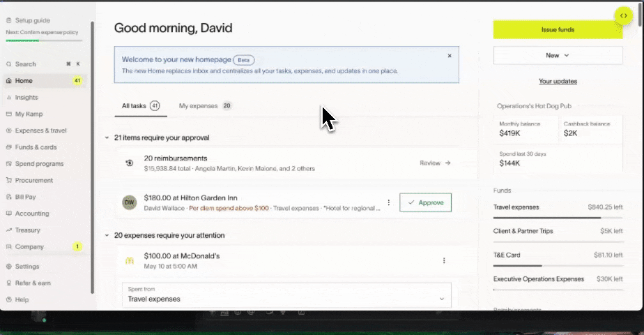This screenshot has height=335, width=644.
Task: Open more options for Hilton Garden Inn expense
Action: pyautogui.click(x=388, y=202)
